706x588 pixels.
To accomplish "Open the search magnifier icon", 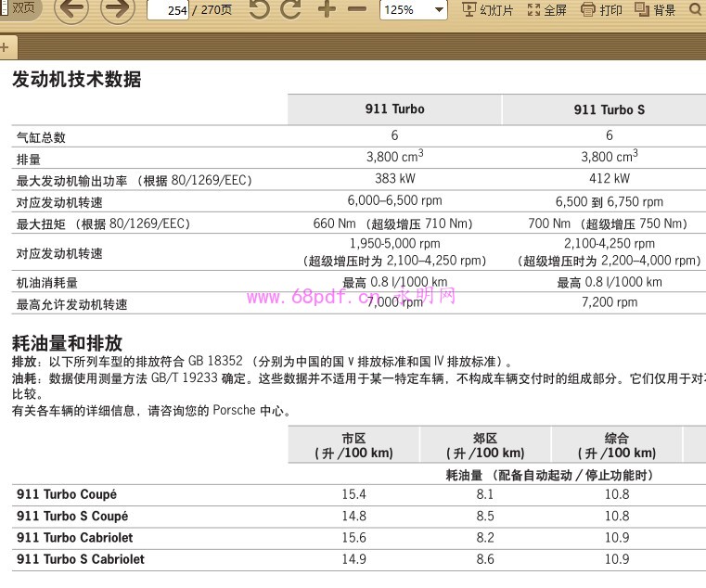I will coord(696,10).
